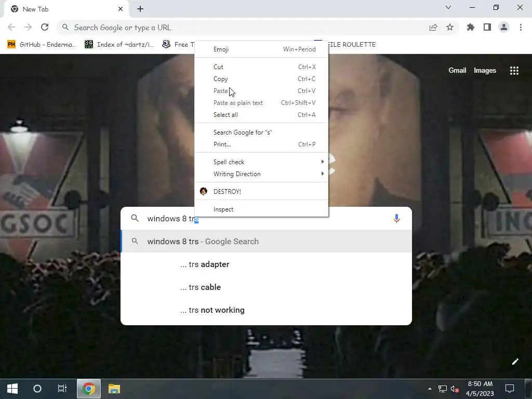This screenshot has height=399, width=532.
Task: Show hidden system tray icons
Action: [x=430, y=389]
